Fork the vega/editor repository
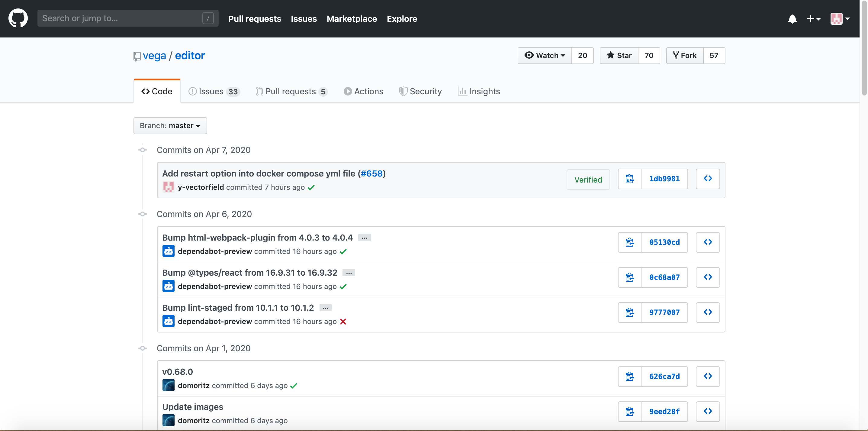 [x=685, y=56]
